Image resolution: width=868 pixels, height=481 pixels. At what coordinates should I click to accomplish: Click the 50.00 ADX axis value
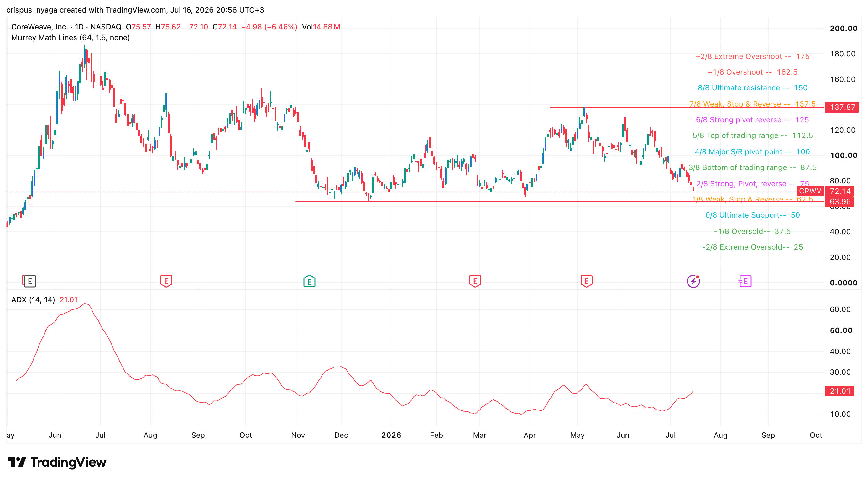841,330
